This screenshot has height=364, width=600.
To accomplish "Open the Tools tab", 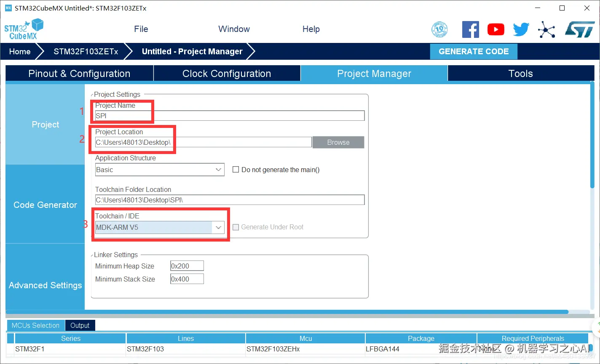I will click(521, 73).
